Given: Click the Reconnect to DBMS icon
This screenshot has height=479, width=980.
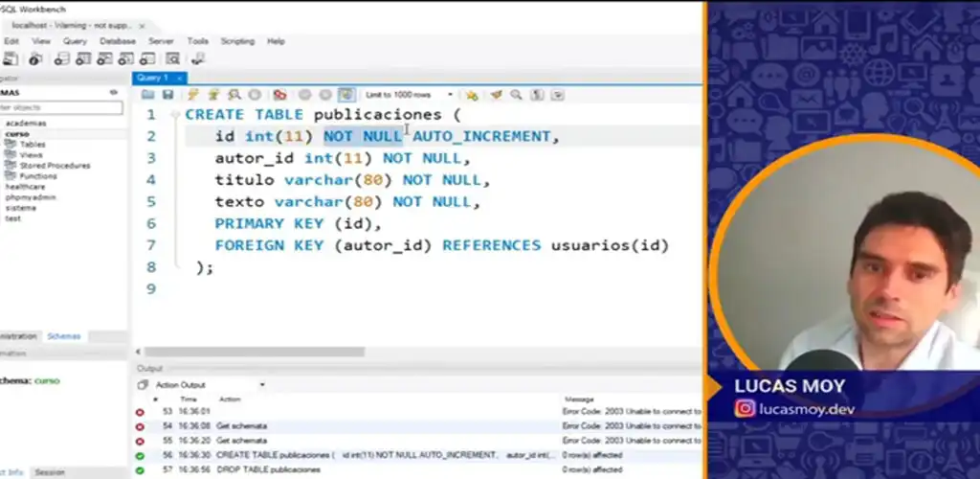Looking at the screenshot, I should click(x=198, y=58).
